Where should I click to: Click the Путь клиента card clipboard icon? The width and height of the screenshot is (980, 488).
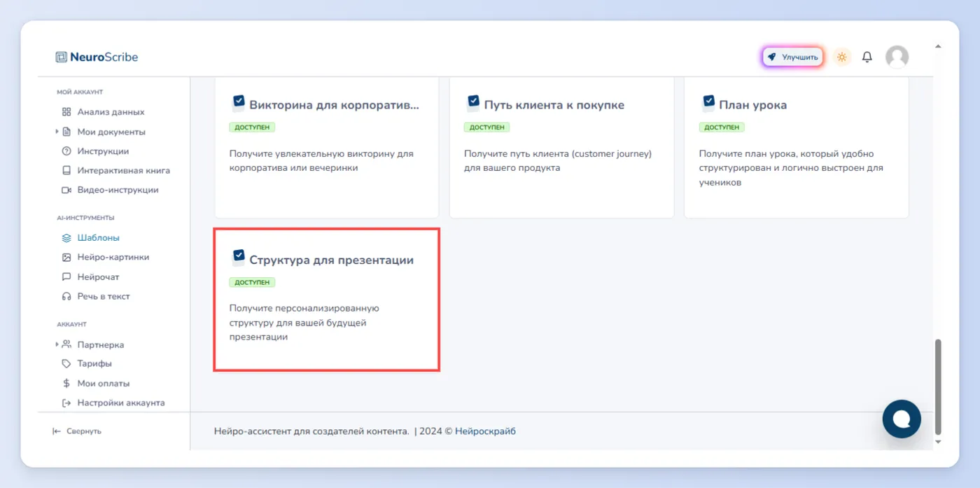473,103
